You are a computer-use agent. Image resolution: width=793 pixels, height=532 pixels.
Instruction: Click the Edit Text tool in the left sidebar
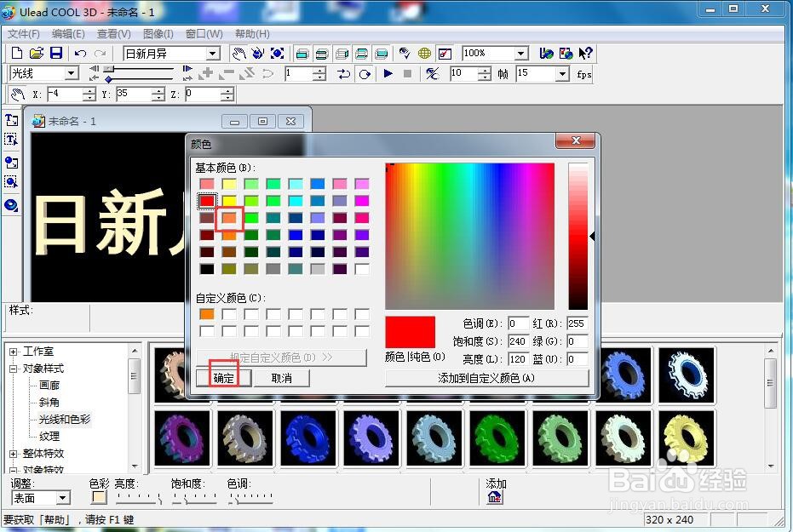pyautogui.click(x=11, y=140)
